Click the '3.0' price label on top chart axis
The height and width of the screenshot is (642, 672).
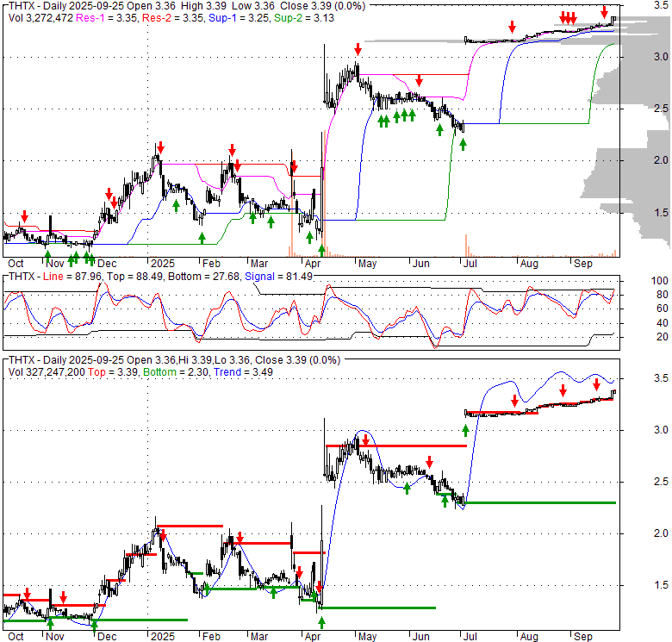[x=661, y=57]
